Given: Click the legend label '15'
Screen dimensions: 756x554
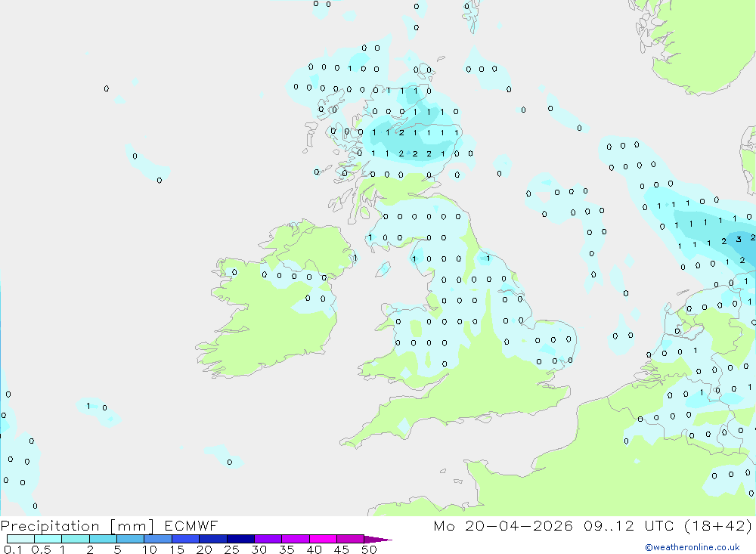Looking at the screenshot, I should pyautogui.click(x=177, y=549).
